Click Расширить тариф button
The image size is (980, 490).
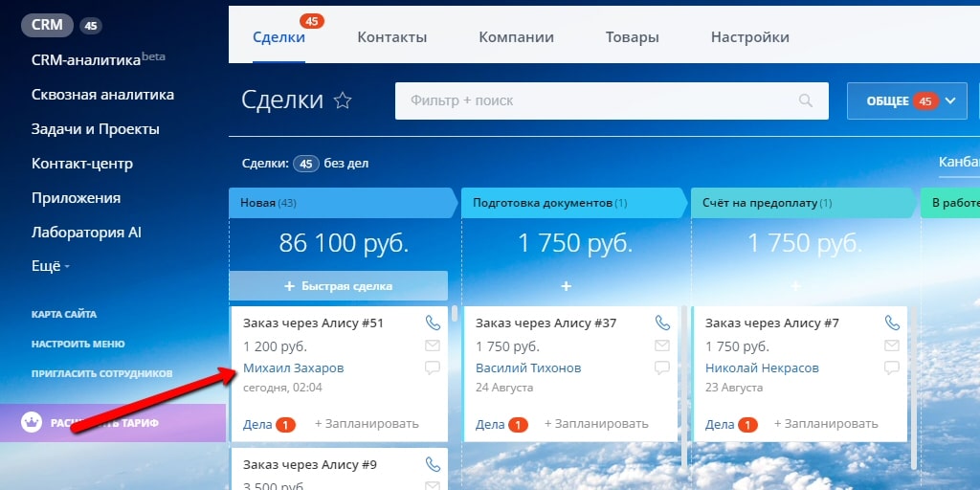pos(113,422)
